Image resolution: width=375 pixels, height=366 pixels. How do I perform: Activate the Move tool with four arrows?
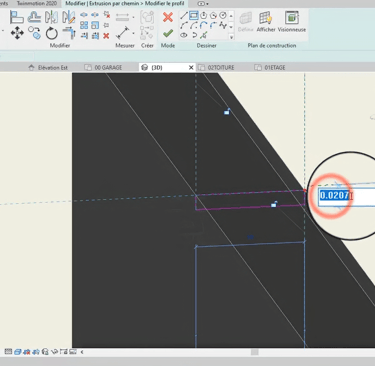pyautogui.click(x=17, y=33)
